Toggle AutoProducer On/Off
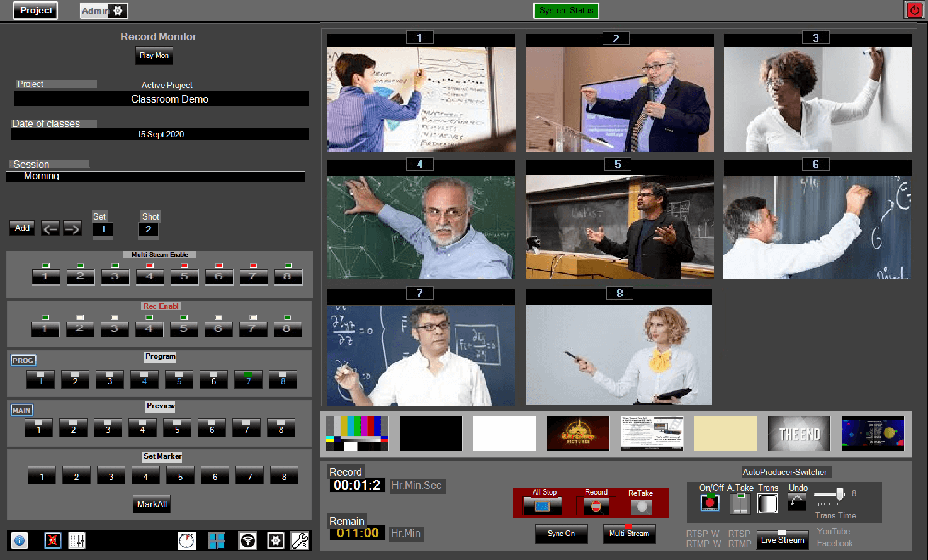The height and width of the screenshot is (560, 928). [x=710, y=503]
